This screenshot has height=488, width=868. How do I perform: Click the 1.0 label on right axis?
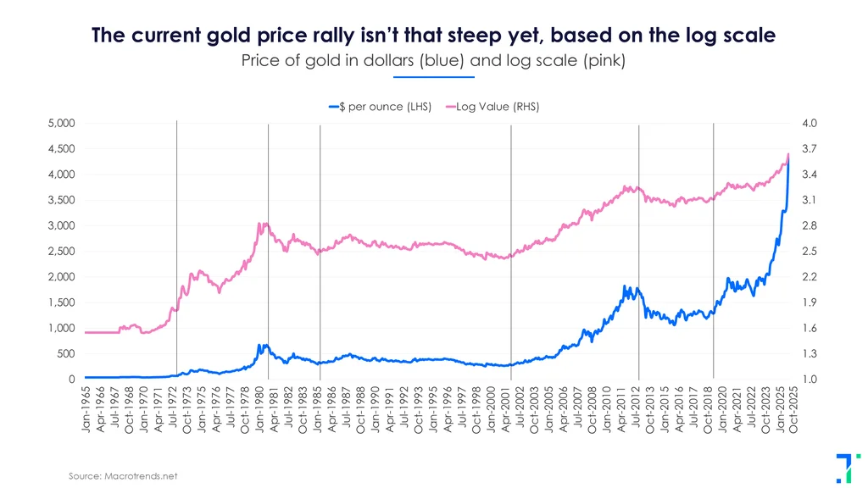click(809, 380)
